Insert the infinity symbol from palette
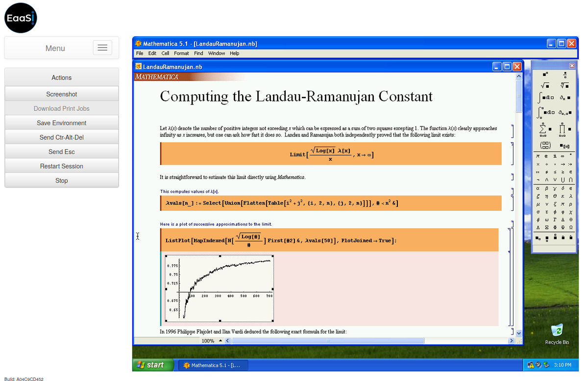 563,156
